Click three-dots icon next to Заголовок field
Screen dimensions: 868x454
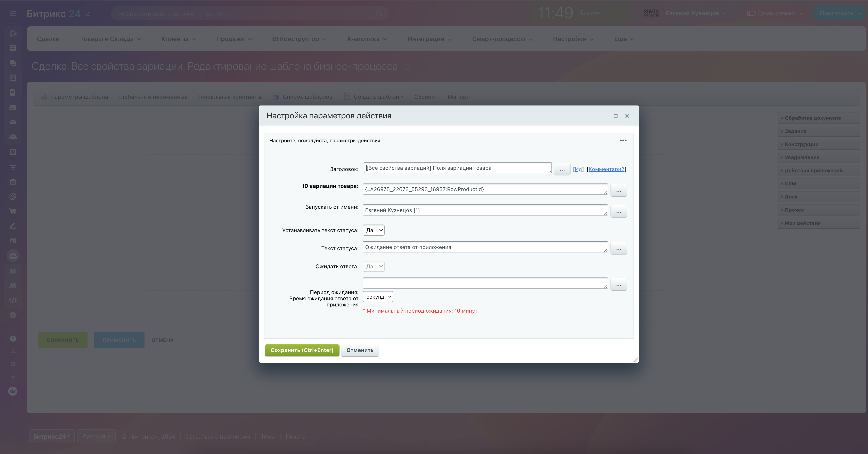click(x=562, y=169)
